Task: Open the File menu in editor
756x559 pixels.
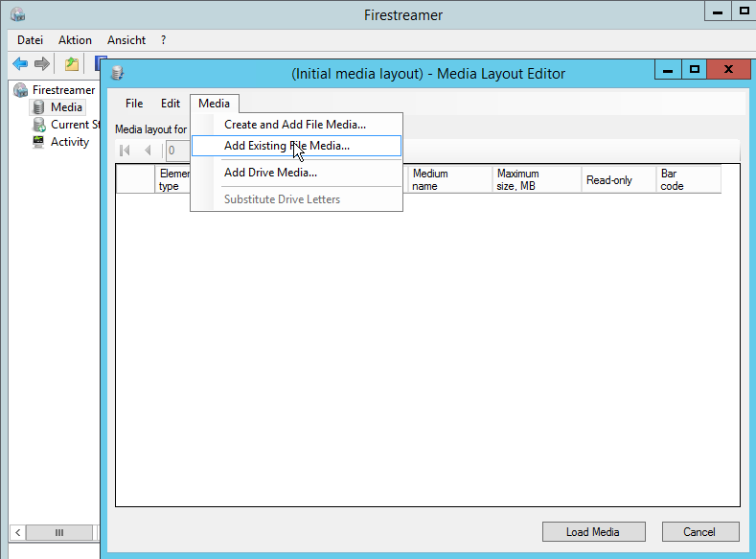Action: click(134, 104)
